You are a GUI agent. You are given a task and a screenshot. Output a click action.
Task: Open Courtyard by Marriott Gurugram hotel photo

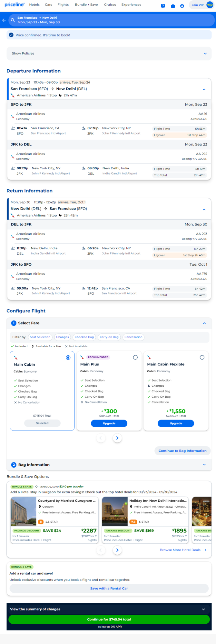click(x=24, y=511)
